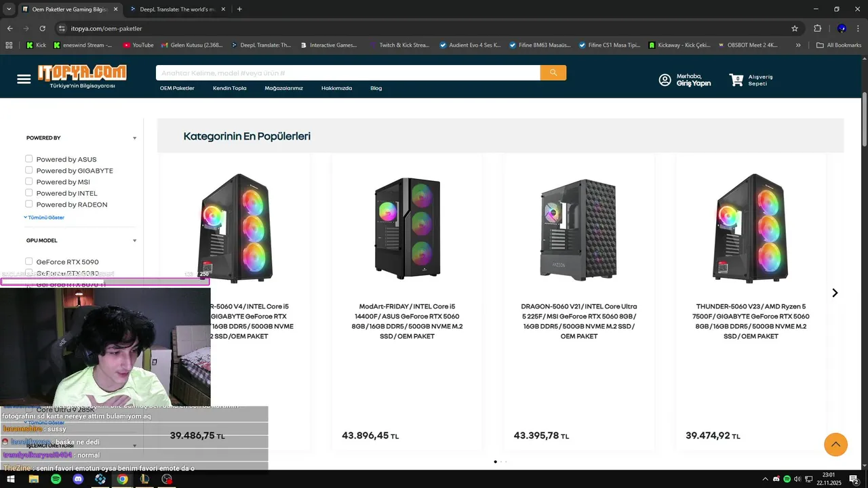Open the shopping cart icon
Image resolution: width=868 pixels, height=488 pixels.
click(736, 80)
